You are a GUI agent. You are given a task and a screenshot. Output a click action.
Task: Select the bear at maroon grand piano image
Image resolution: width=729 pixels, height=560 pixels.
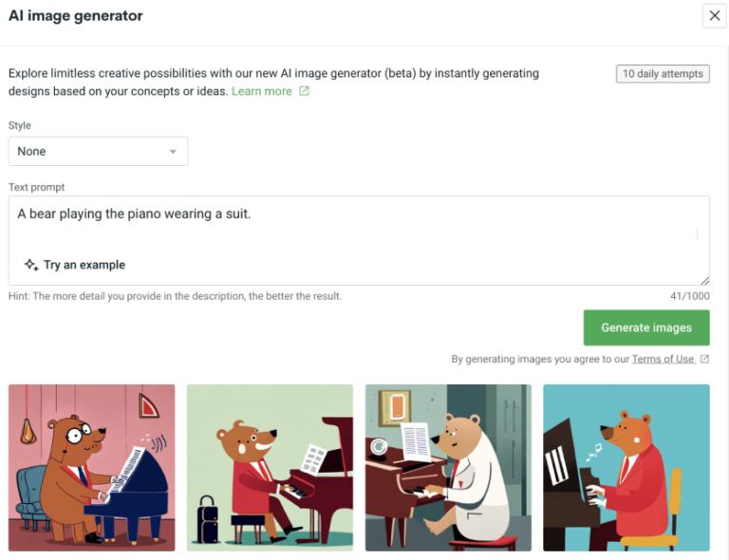[x=270, y=468]
